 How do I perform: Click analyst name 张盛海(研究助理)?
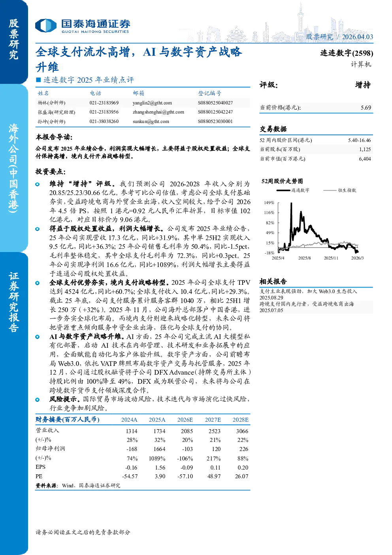[x=56, y=112]
